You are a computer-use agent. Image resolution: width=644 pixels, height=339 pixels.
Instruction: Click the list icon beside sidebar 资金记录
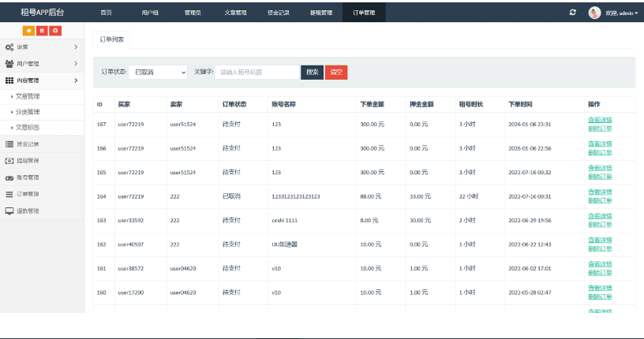pos(9,144)
